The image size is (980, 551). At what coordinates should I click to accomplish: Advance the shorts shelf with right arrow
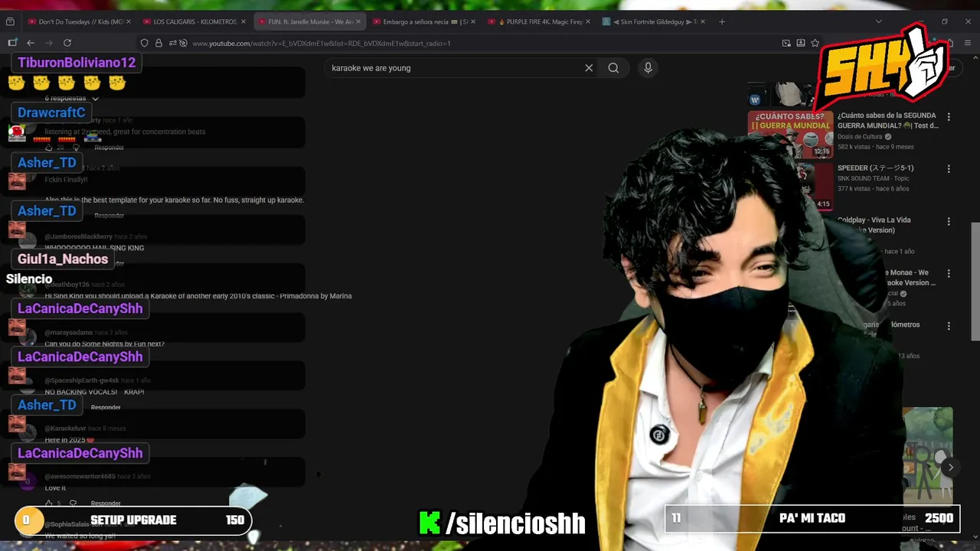[950, 468]
